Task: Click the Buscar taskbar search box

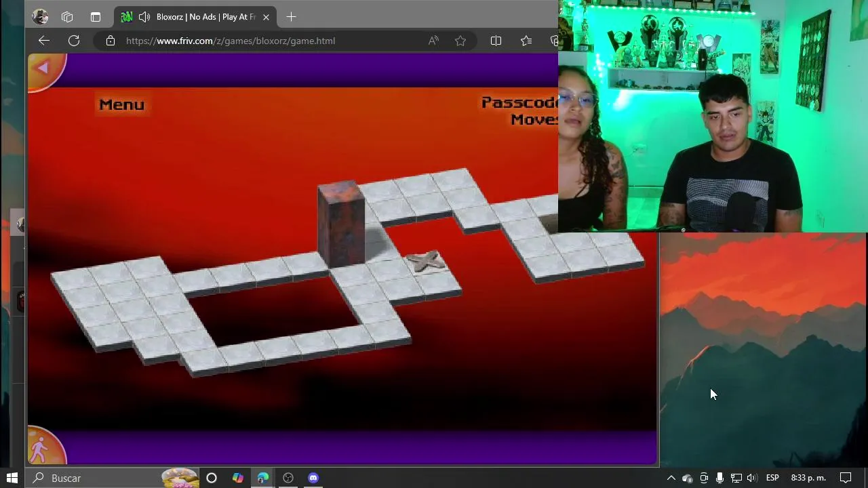Action: 112,478
